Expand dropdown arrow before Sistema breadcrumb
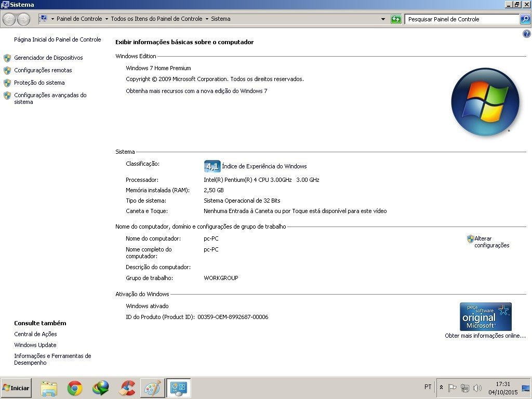 pyautogui.click(x=207, y=19)
